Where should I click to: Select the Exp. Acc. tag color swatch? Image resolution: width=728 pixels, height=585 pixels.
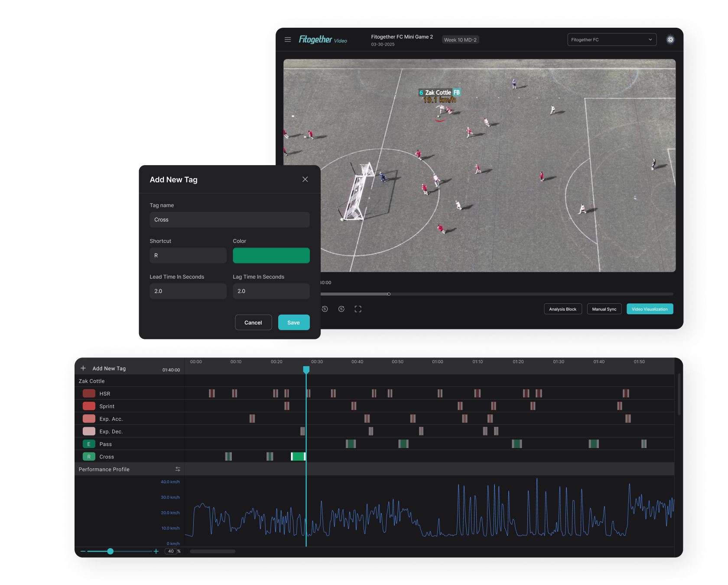(x=89, y=419)
